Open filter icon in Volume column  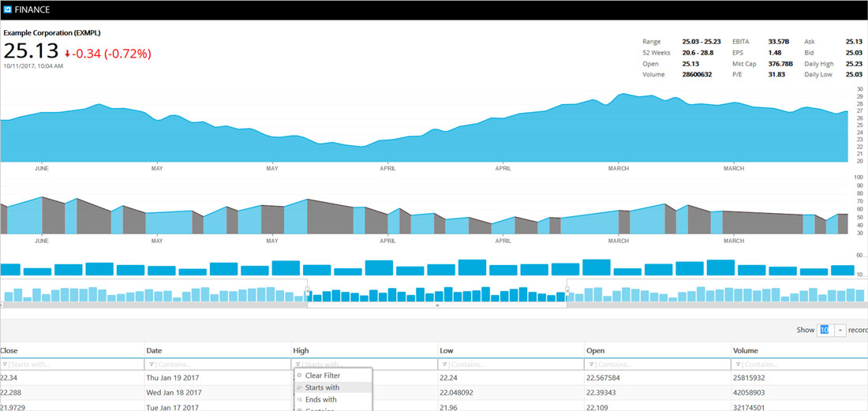coord(738,364)
